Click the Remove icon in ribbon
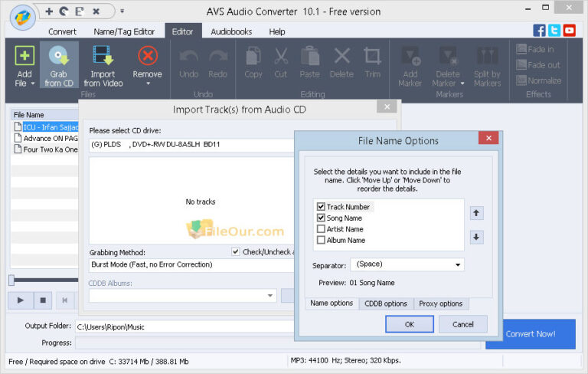The height and width of the screenshot is (374, 588). pyautogui.click(x=147, y=57)
